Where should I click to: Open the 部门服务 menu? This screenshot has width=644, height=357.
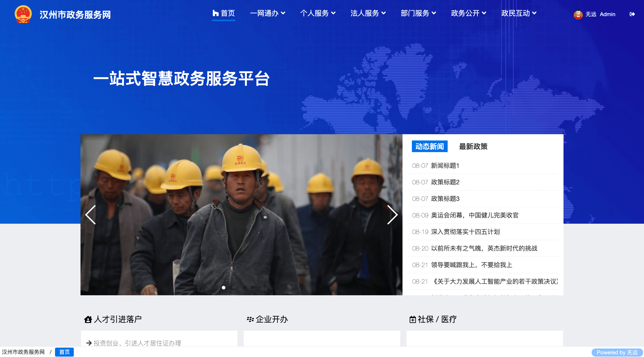coord(418,13)
